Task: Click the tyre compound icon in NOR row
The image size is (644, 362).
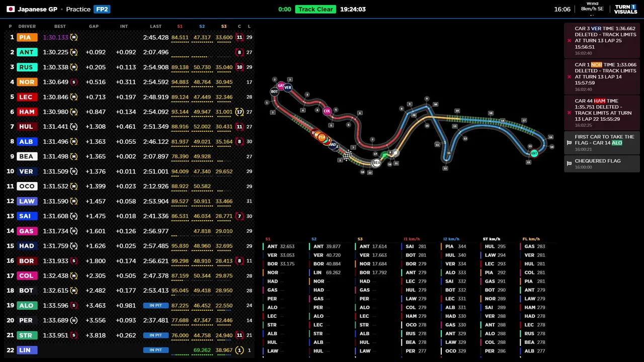Action: (74, 82)
